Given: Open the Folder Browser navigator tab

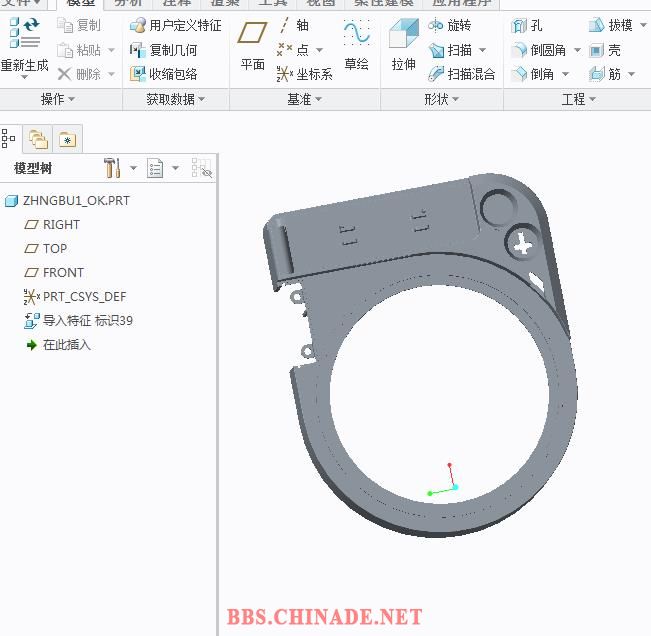Looking at the screenshot, I should 38,139.
